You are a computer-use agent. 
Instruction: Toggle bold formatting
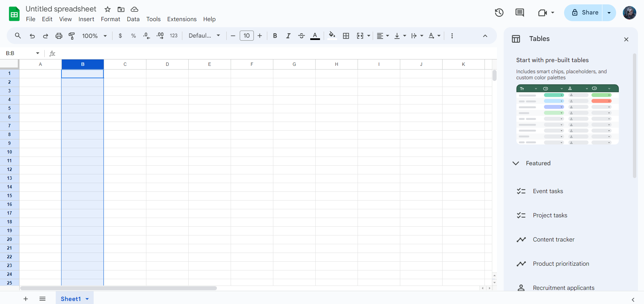tap(275, 36)
